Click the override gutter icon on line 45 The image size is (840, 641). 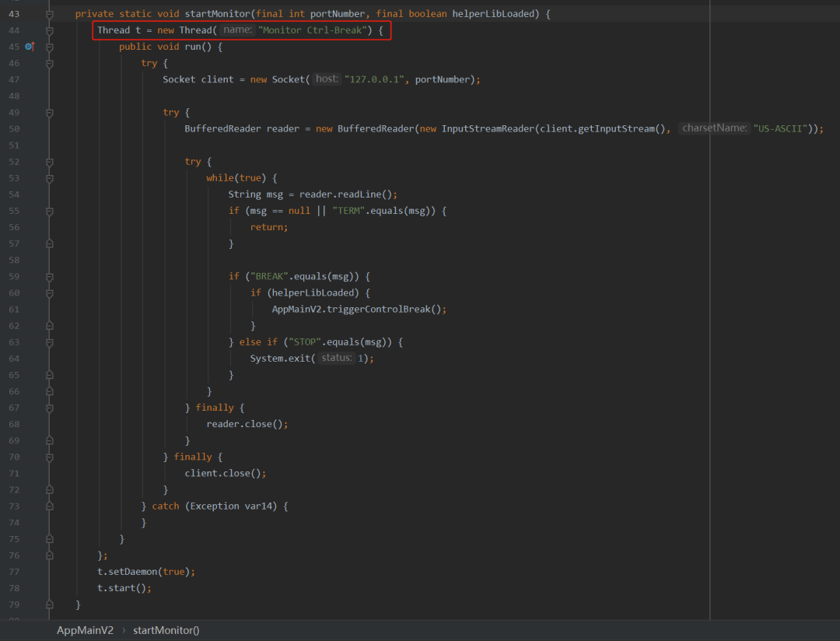point(30,47)
